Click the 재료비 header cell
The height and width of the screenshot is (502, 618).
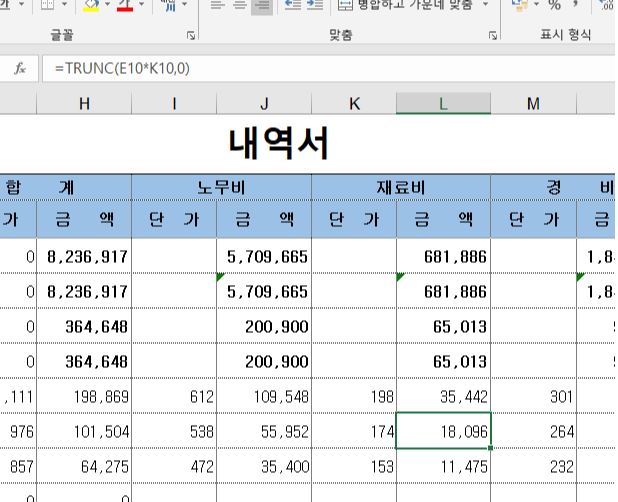tap(401, 187)
